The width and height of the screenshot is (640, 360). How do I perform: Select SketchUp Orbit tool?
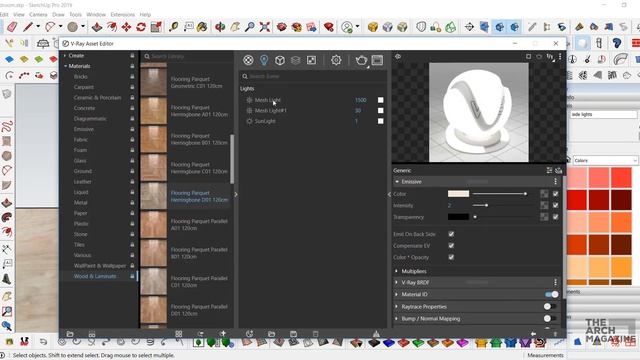tap(220, 27)
